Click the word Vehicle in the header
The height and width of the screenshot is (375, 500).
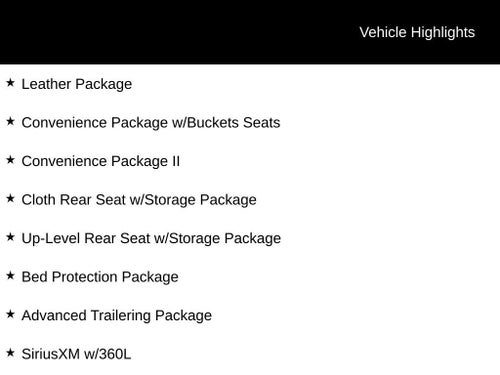click(383, 32)
